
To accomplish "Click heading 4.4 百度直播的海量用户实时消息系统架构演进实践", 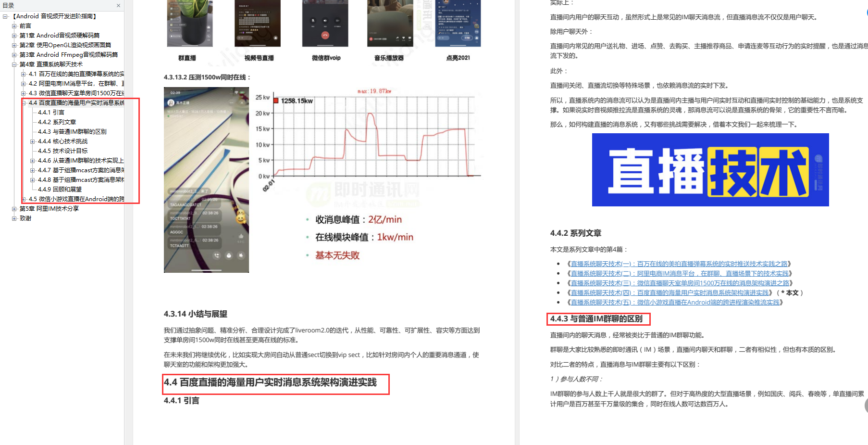I will (x=270, y=382).
